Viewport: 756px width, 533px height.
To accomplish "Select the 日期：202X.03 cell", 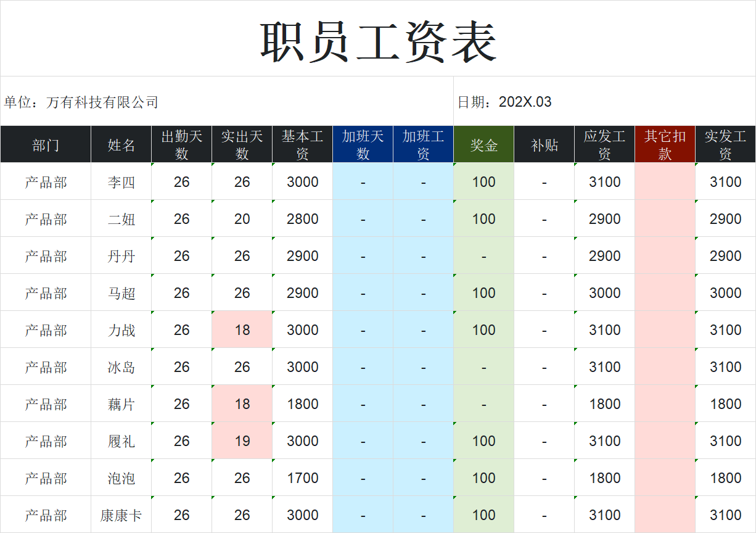I will click(504, 102).
